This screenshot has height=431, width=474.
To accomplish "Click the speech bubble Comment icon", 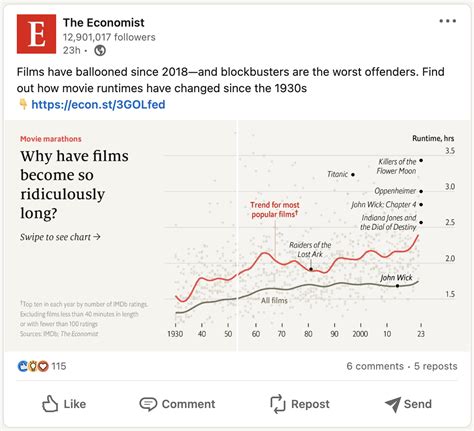I will coord(148,404).
